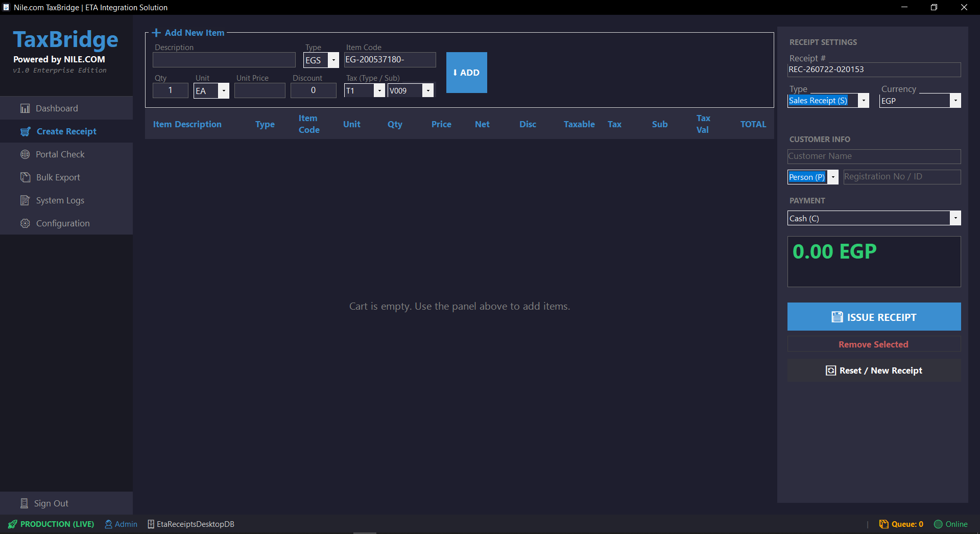
Task: Click the Discount field
Action: click(314, 90)
